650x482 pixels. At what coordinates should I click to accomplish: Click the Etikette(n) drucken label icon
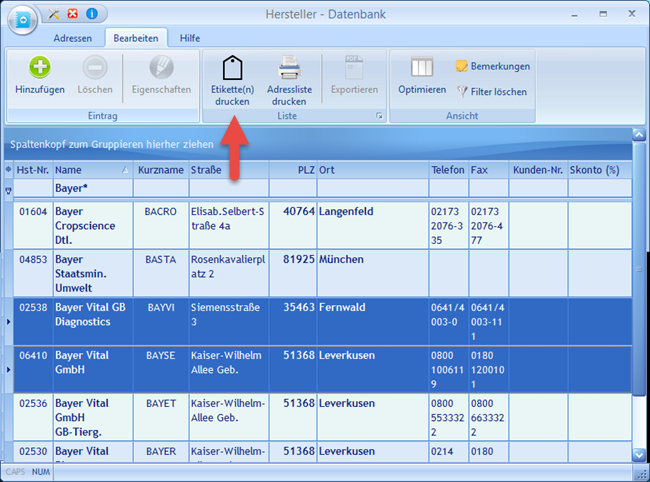tap(232, 68)
